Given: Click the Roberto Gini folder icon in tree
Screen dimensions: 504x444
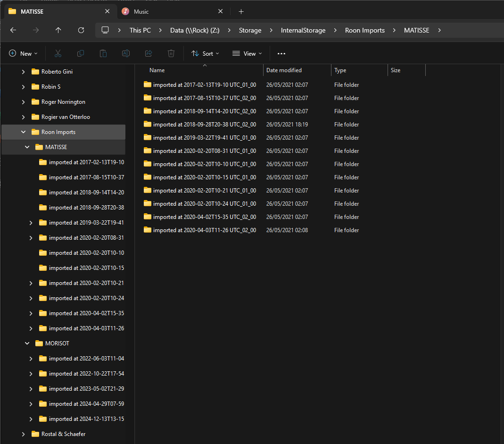Looking at the screenshot, I should [35, 72].
